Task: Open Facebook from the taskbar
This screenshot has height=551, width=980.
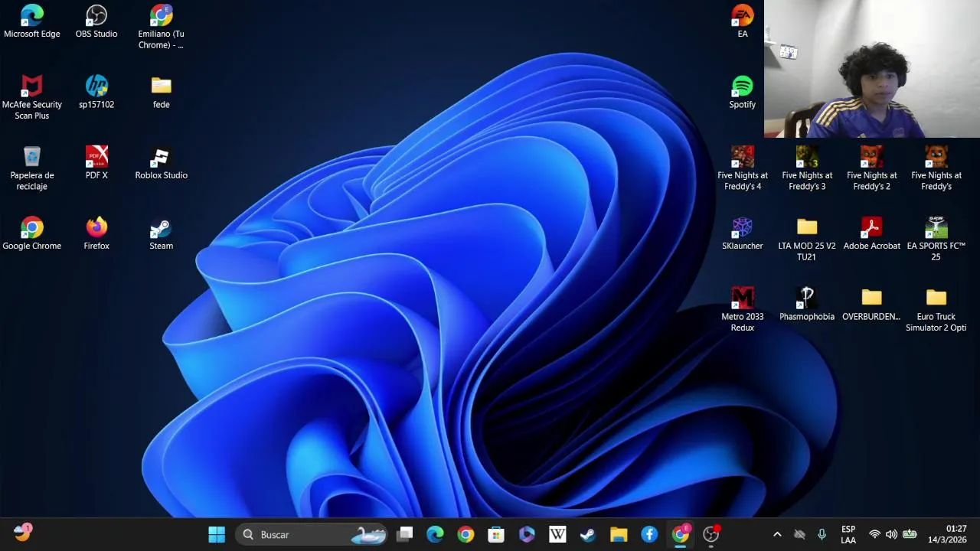Action: 649,534
